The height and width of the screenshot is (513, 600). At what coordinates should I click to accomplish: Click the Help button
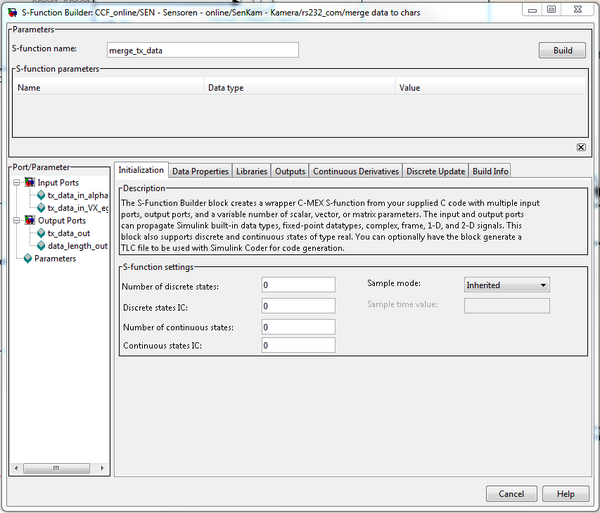(565, 494)
